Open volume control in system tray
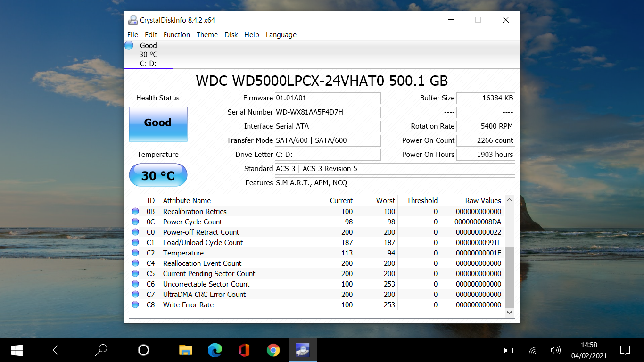 (556, 350)
